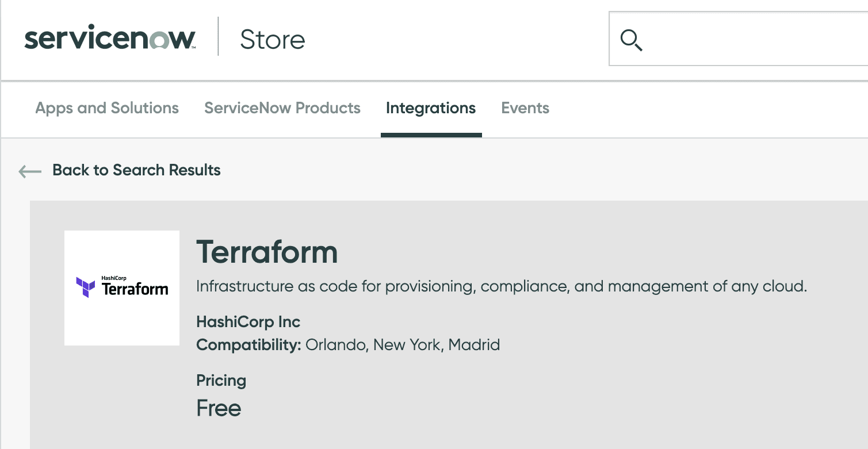Click the Back to Search Results link
The width and height of the screenshot is (868, 449).
pos(136,170)
